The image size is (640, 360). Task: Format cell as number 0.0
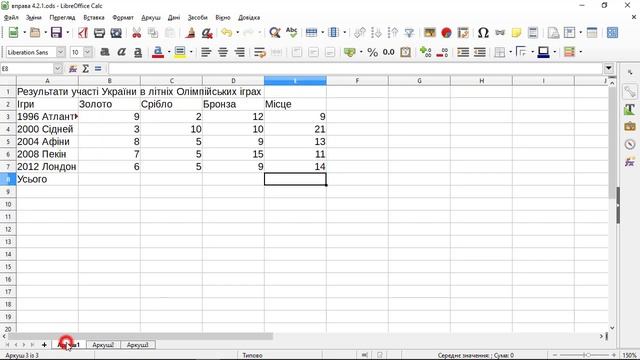[389, 52]
